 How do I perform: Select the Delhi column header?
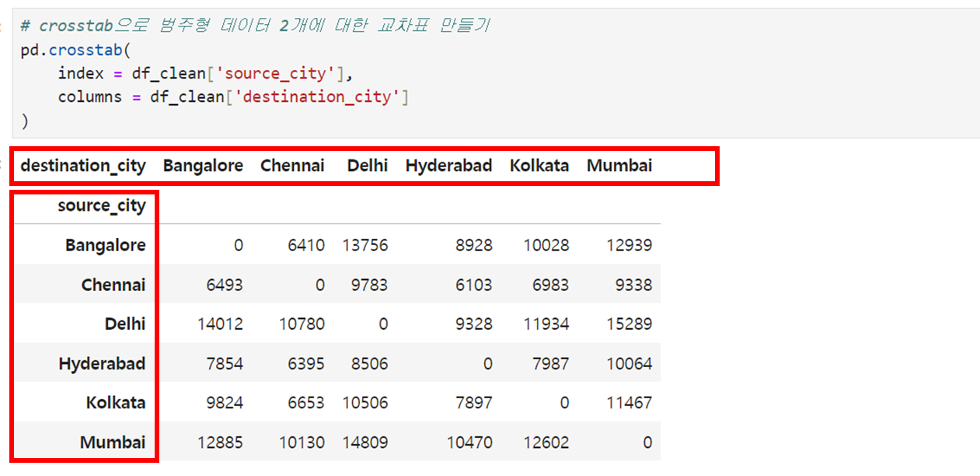(x=368, y=166)
